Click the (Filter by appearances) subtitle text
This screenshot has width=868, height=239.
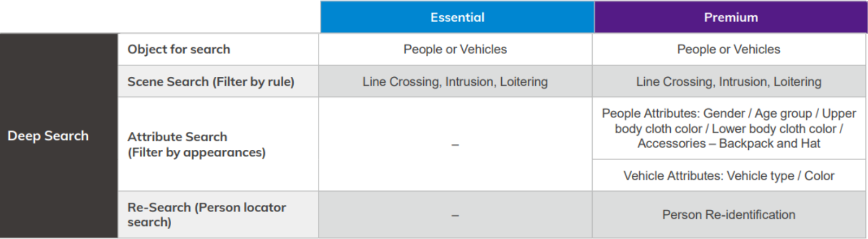[197, 152]
